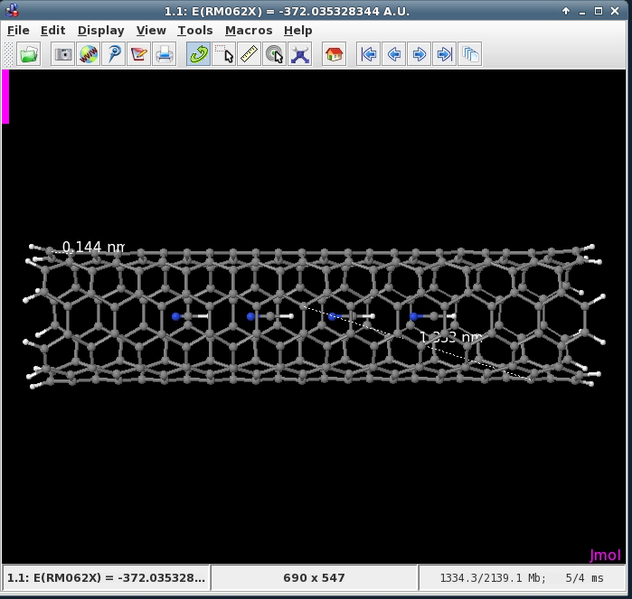Image resolution: width=632 pixels, height=599 pixels.
Task: Toggle the rotate molecule tool
Action: click(x=198, y=54)
